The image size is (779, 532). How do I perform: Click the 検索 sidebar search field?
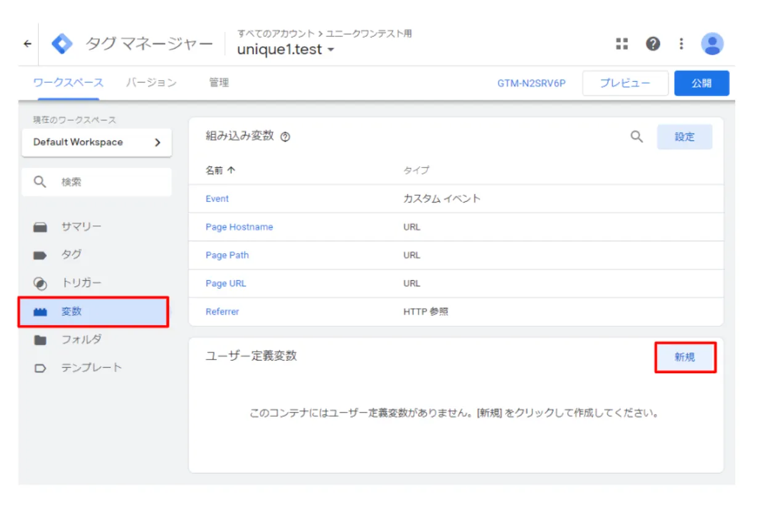point(97,182)
